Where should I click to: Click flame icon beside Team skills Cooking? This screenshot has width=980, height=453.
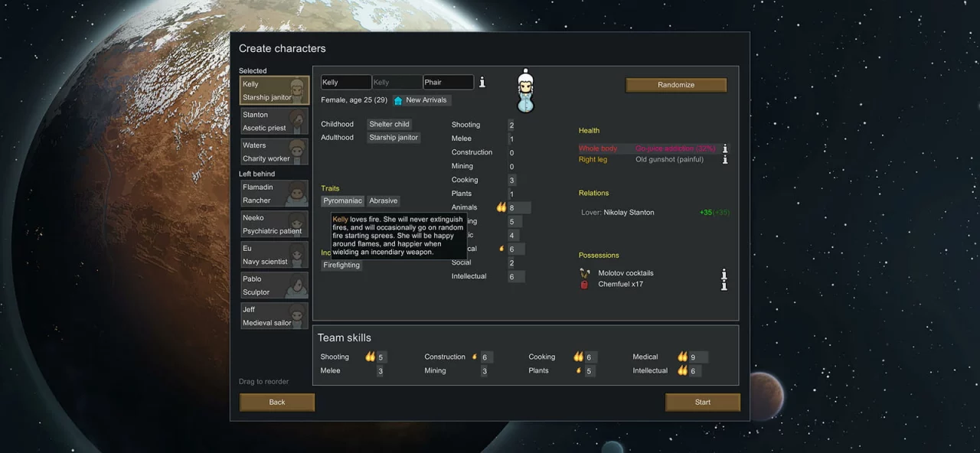(x=579, y=357)
